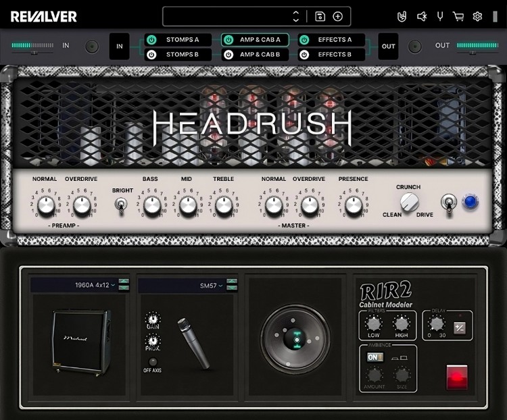The height and width of the screenshot is (420, 507).
Task: Click the output knob near OUT label
Action: click(x=414, y=47)
